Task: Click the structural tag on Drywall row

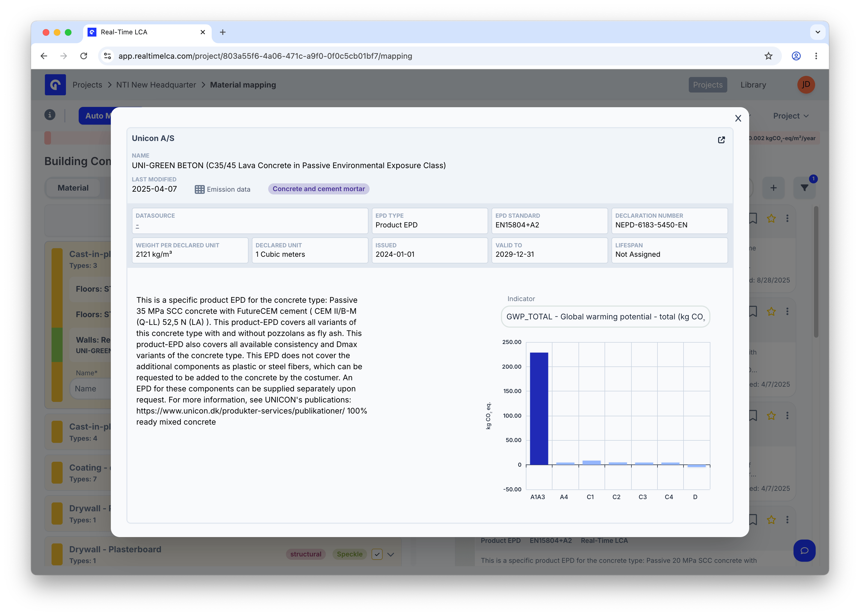Action: [305, 554]
